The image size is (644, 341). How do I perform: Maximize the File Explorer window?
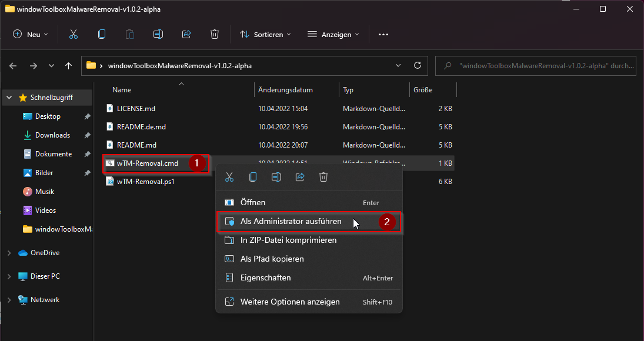point(602,9)
